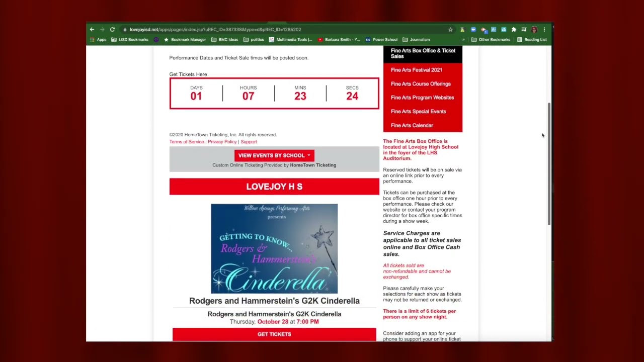Open the Bookmark Manager shortcut
644x362 pixels.
[185, 40]
